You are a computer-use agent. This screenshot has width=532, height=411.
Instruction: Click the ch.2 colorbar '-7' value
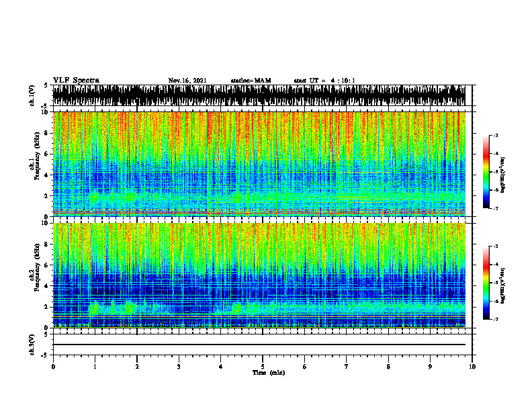point(495,319)
